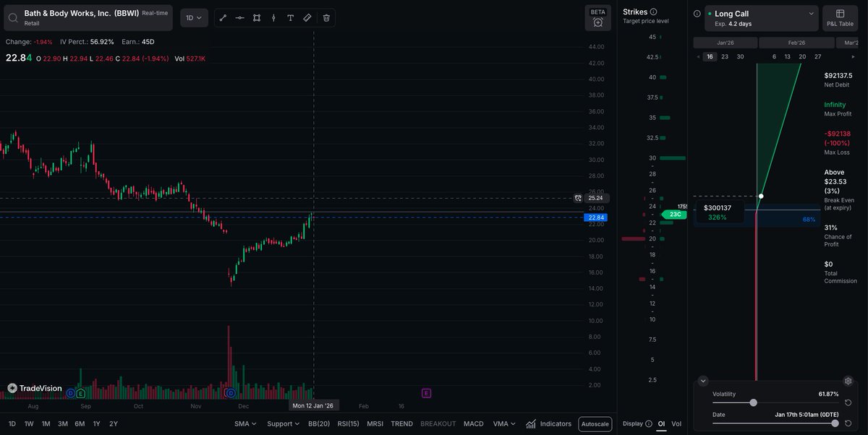Viewport: 868px width, 435px height.
Task: Click the info icon left of Long Call
Action: [x=697, y=13]
